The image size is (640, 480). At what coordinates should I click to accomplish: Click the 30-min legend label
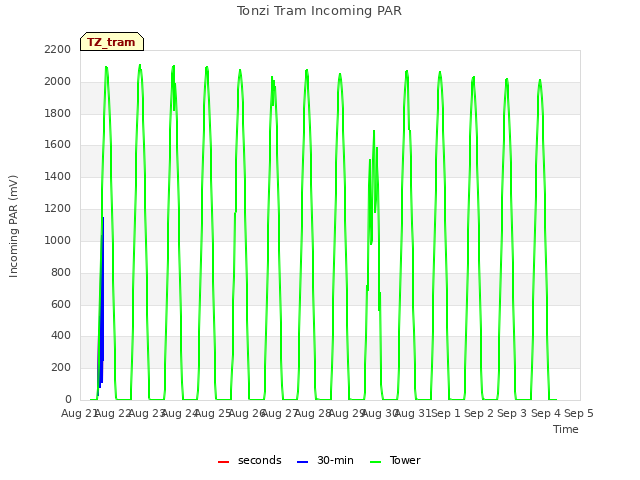(335, 460)
